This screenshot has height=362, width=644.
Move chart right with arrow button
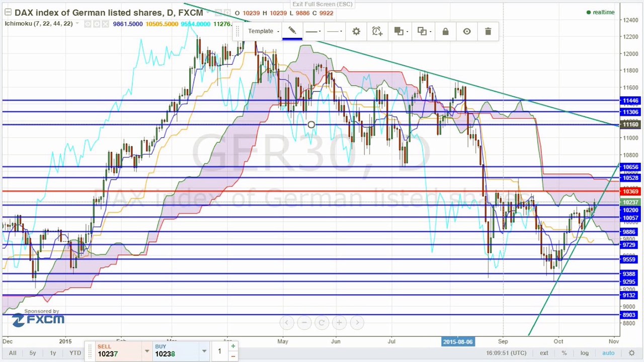pos(357,323)
